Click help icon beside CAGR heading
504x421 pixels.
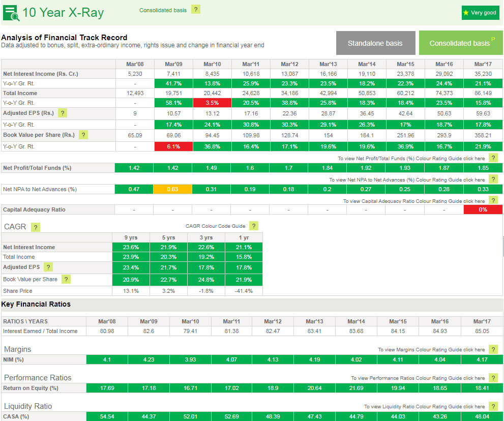pos(35,227)
